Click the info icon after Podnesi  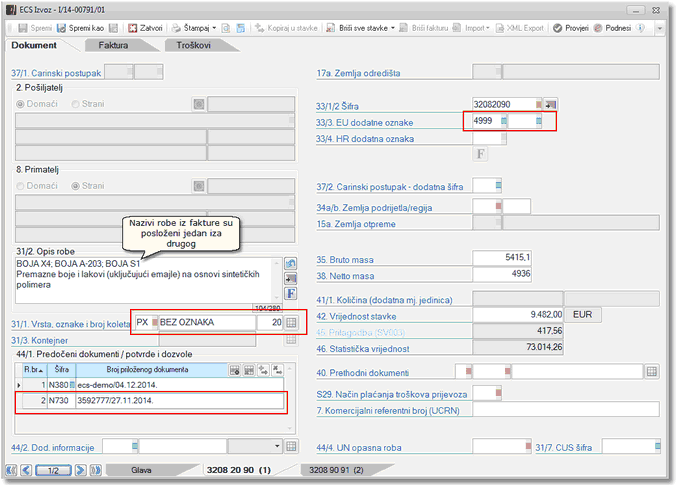(640, 28)
